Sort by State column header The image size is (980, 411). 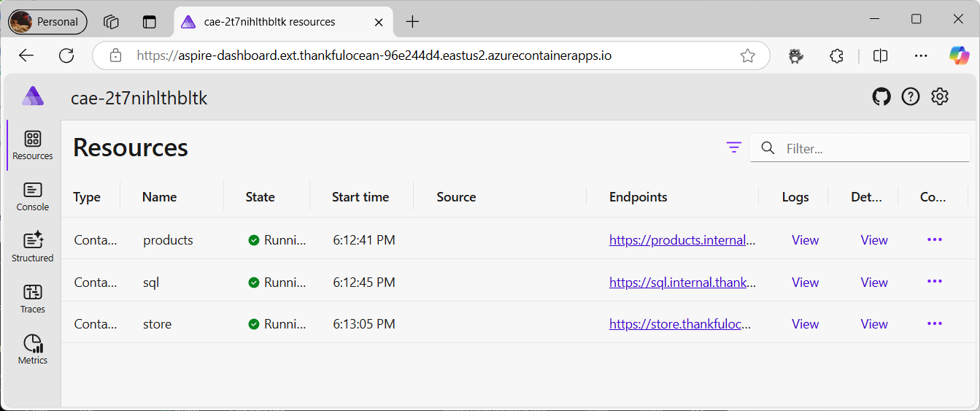tap(261, 197)
